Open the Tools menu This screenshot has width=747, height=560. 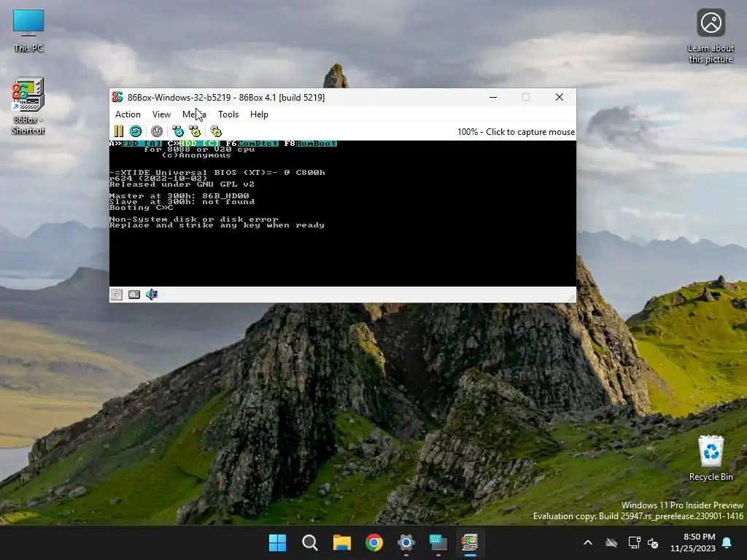pos(228,114)
